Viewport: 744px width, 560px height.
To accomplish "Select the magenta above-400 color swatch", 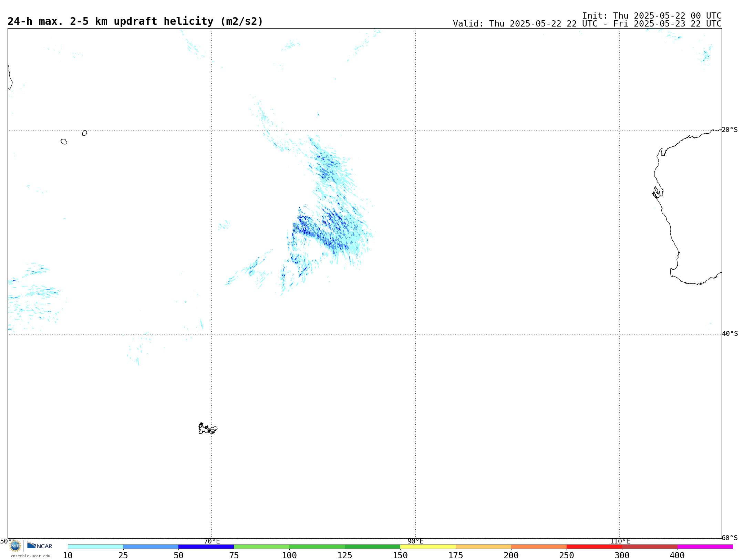I will point(705,547).
